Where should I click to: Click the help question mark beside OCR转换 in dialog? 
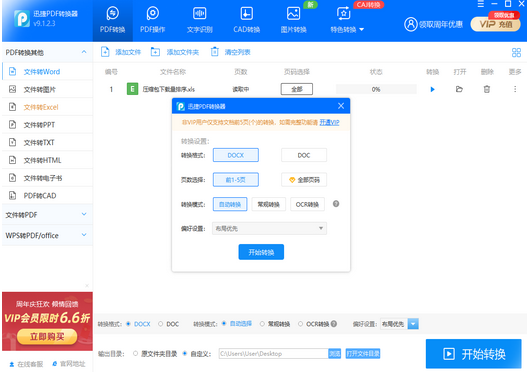click(336, 204)
